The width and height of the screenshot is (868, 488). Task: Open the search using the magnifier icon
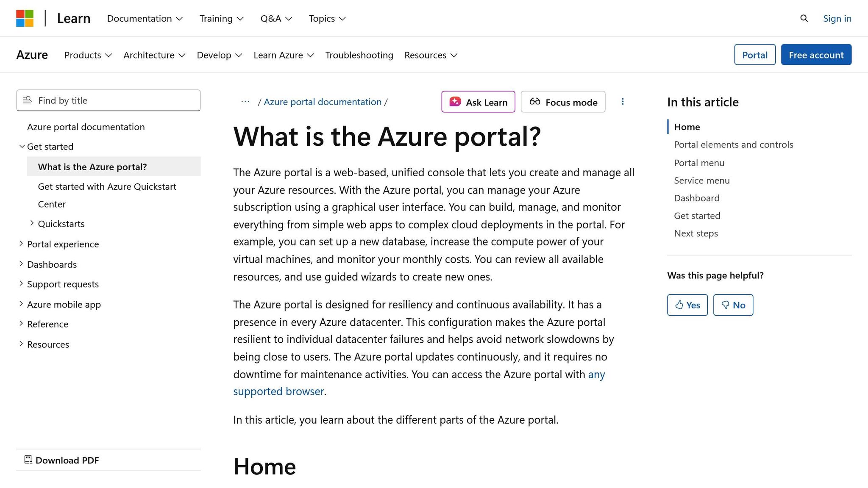pyautogui.click(x=803, y=18)
